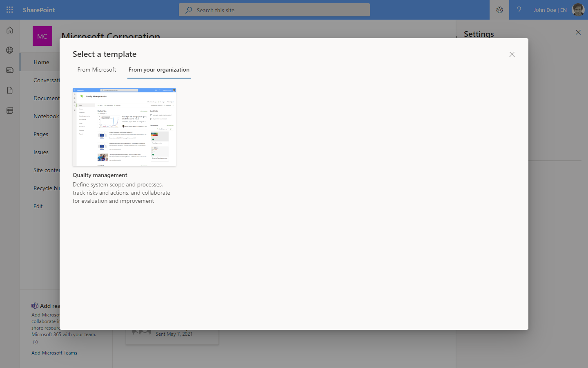Close the Select a template dialog
The height and width of the screenshot is (368, 588).
[512, 54]
